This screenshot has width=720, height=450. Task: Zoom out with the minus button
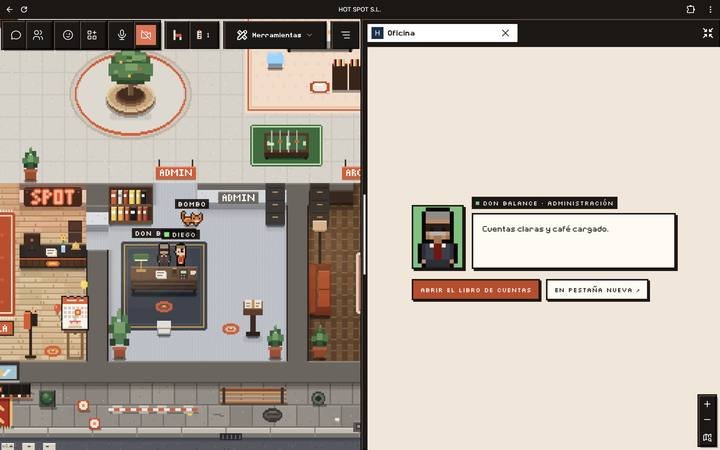tap(707, 420)
